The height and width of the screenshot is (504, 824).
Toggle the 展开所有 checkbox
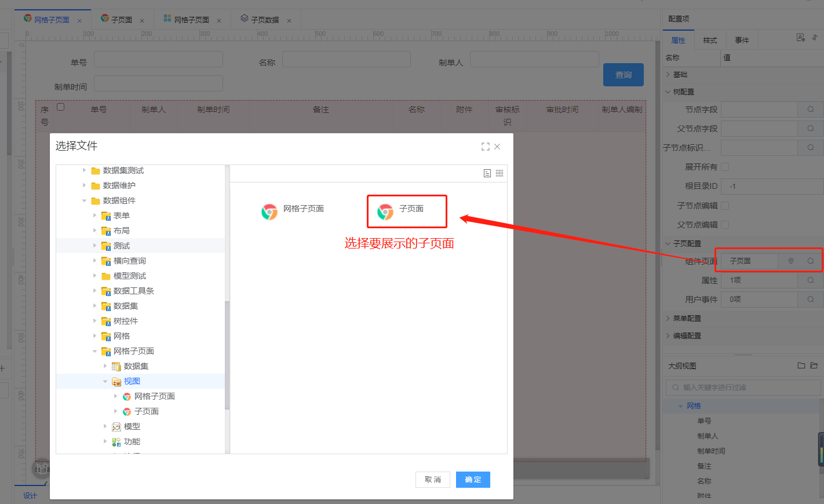click(x=725, y=167)
